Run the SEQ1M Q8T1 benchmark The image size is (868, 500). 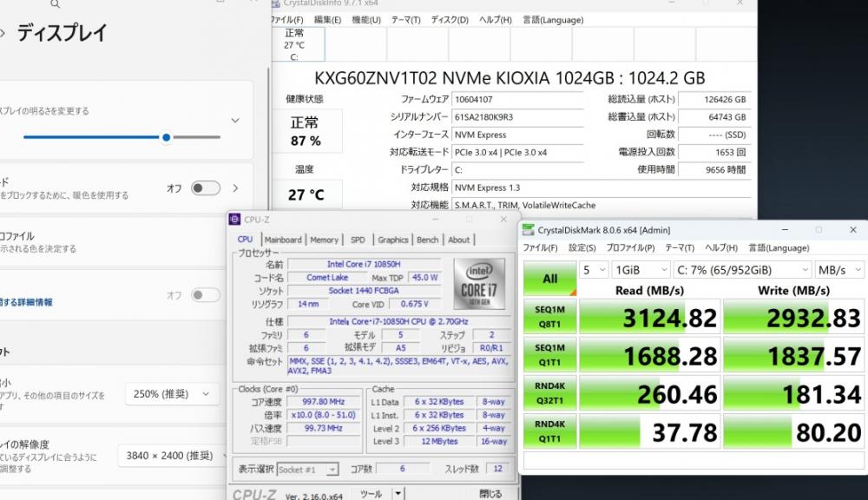tap(549, 318)
